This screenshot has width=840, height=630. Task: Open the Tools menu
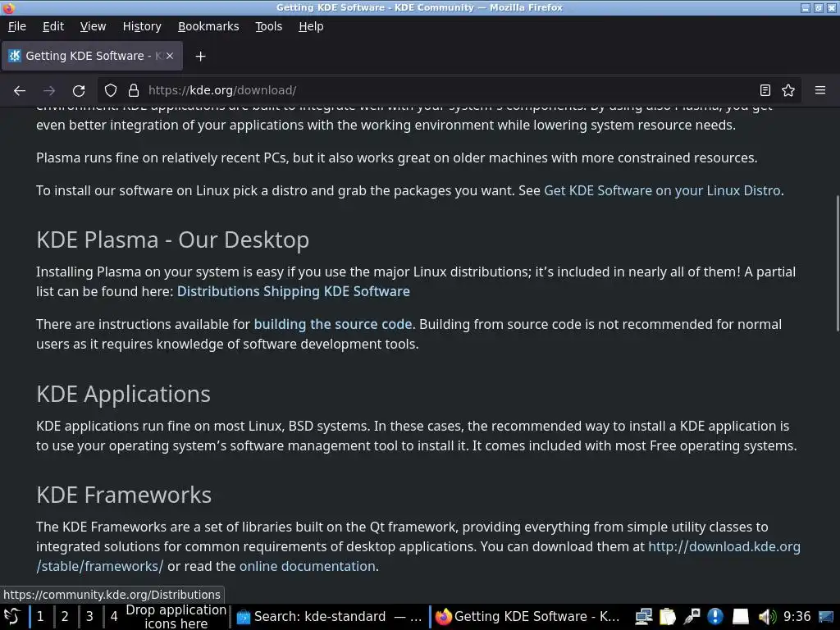(268, 26)
